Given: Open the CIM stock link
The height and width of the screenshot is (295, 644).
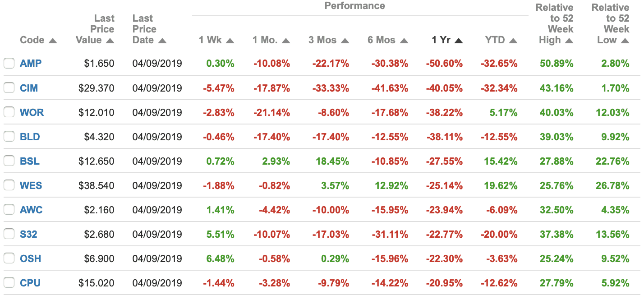Looking at the screenshot, I should tap(29, 88).
